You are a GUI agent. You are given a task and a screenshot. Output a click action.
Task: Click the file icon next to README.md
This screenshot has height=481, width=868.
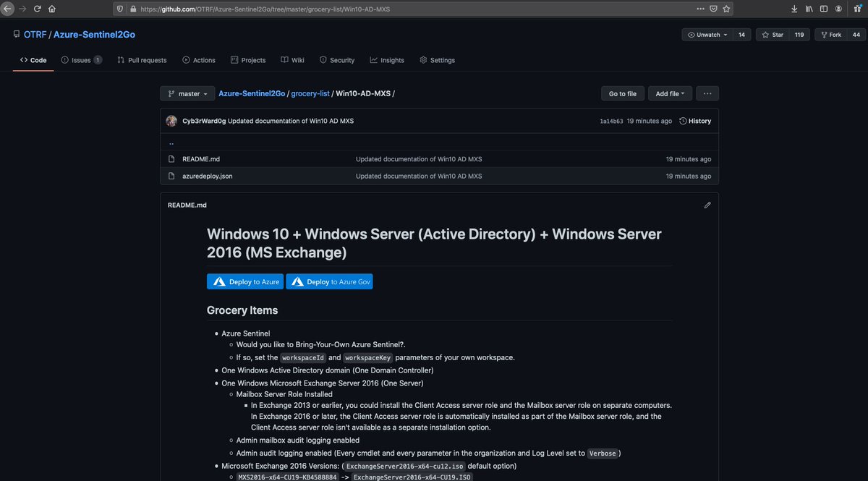tap(171, 159)
